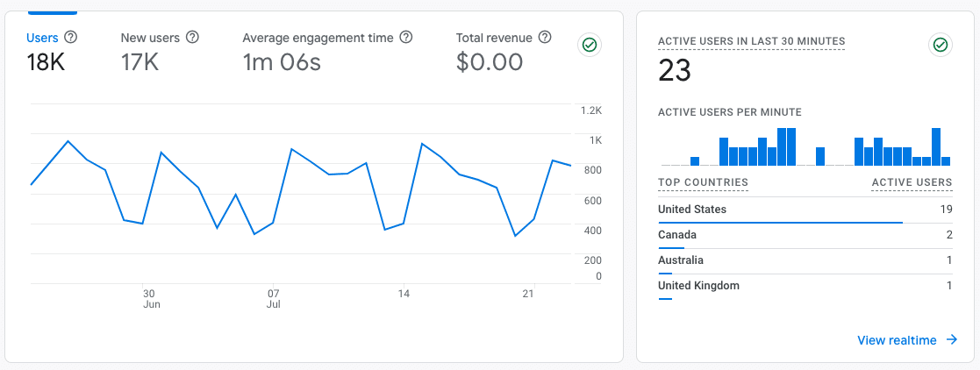The width and height of the screenshot is (980, 370).
Task: Open help icon for Average engagement time
Action: click(405, 38)
